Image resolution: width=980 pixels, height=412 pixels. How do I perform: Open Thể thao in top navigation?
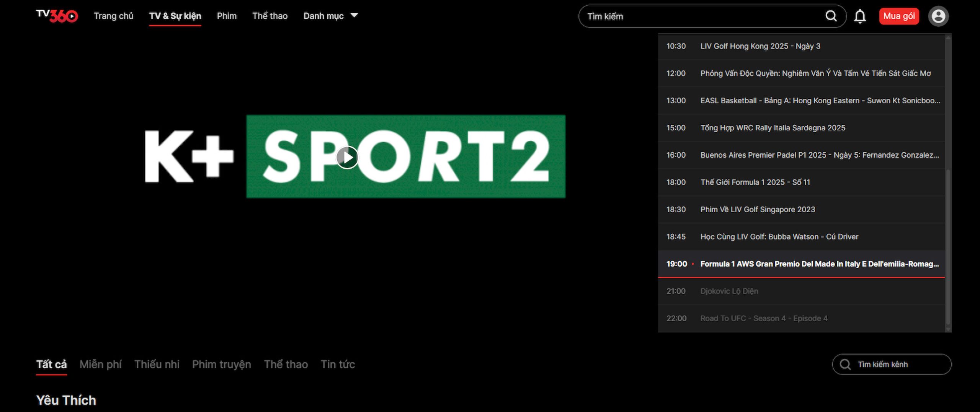click(x=269, y=16)
